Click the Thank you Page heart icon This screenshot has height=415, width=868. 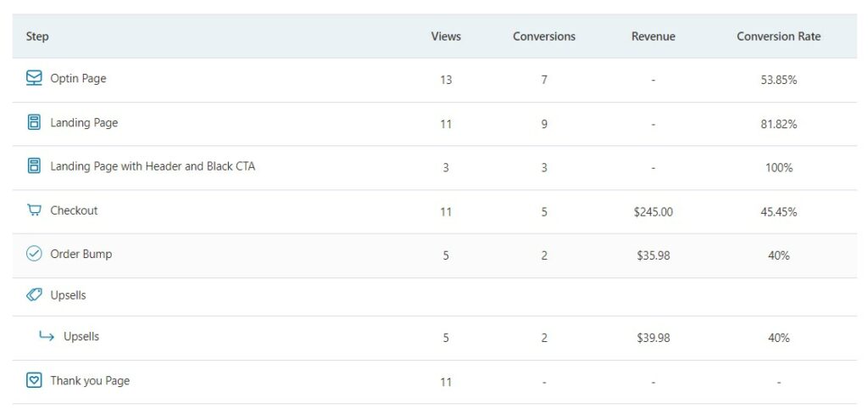point(34,381)
